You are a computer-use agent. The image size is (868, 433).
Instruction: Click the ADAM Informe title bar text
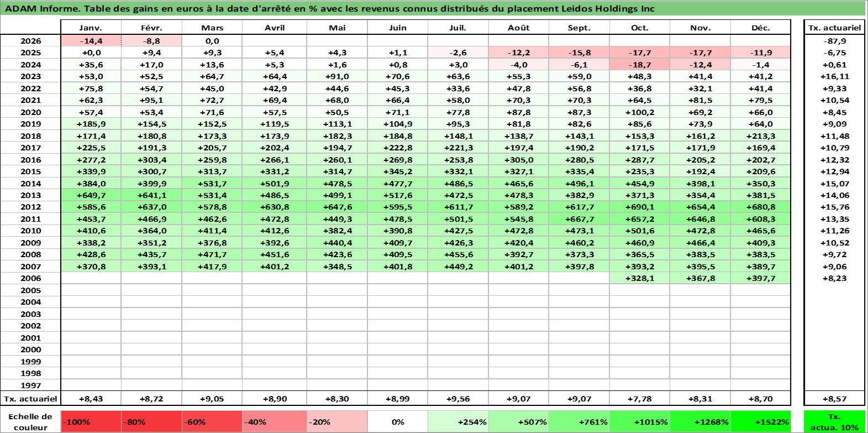330,9
